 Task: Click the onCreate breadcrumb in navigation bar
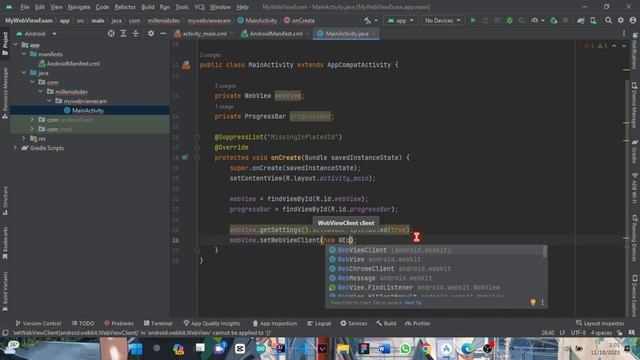pos(299,20)
